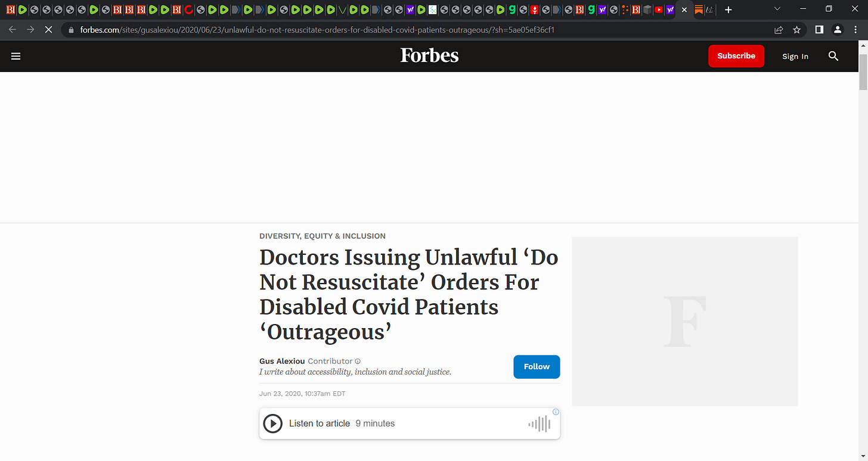This screenshot has width=868, height=461.
Task: Close the active Forbes tab
Action: 684,10
